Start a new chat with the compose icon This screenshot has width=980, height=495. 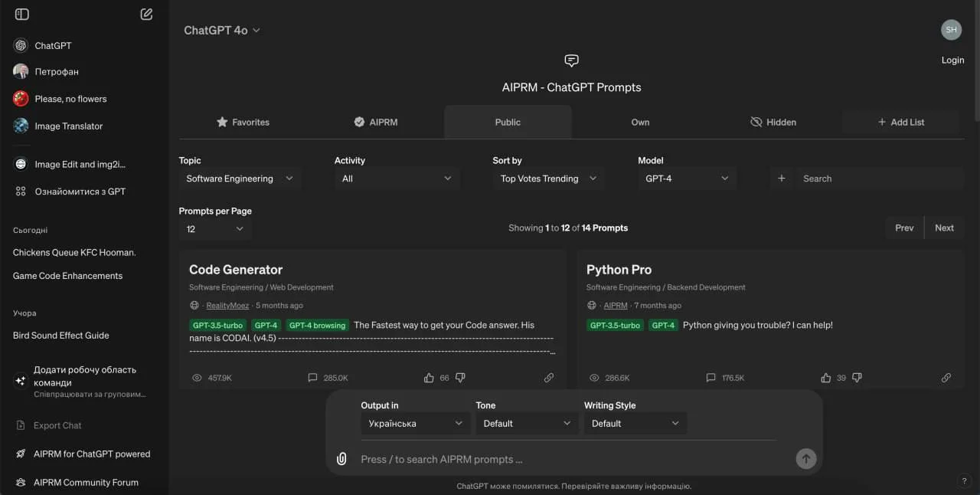(x=146, y=14)
